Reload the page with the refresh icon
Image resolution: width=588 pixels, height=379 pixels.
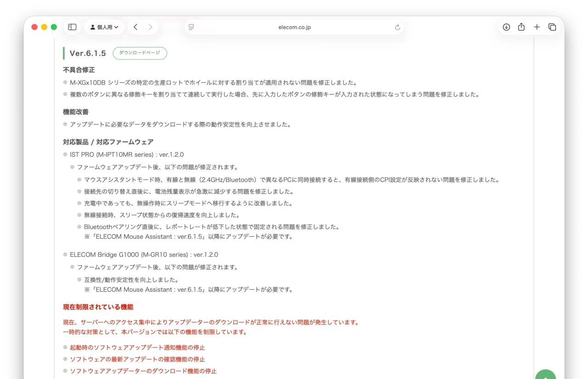click(397, 27)
